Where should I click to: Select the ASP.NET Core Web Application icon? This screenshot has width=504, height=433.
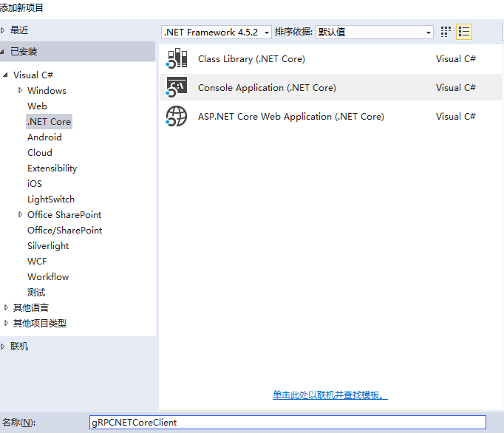177,116
